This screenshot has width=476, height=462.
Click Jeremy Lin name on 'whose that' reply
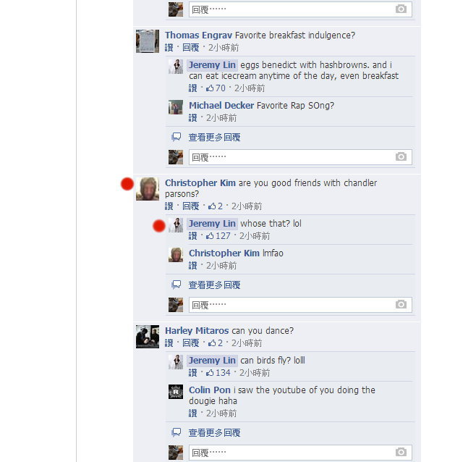212,224
